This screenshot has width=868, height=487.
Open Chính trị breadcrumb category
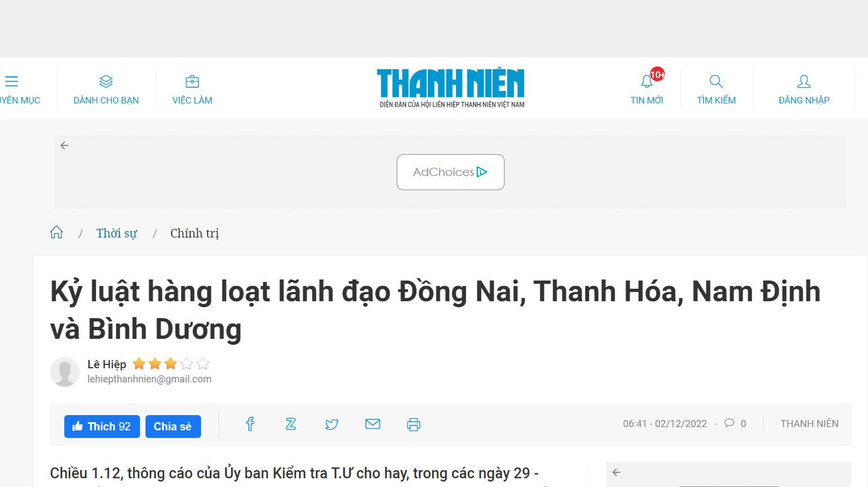195,233
